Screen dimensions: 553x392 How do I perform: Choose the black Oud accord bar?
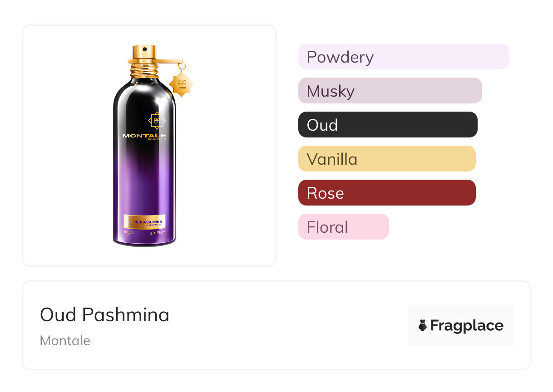point(387,125)
